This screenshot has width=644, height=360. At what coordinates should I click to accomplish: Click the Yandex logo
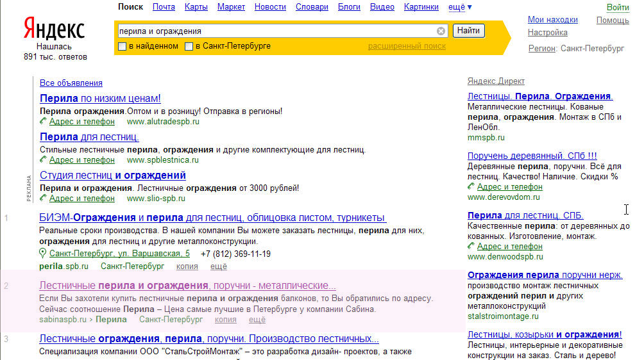(x=54, y=28)
